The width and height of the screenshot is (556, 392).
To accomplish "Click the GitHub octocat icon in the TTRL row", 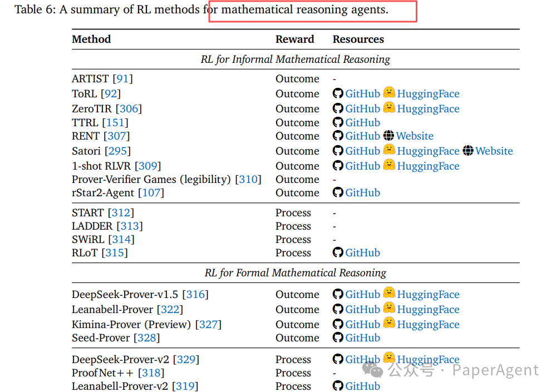I will coord(338,122).
